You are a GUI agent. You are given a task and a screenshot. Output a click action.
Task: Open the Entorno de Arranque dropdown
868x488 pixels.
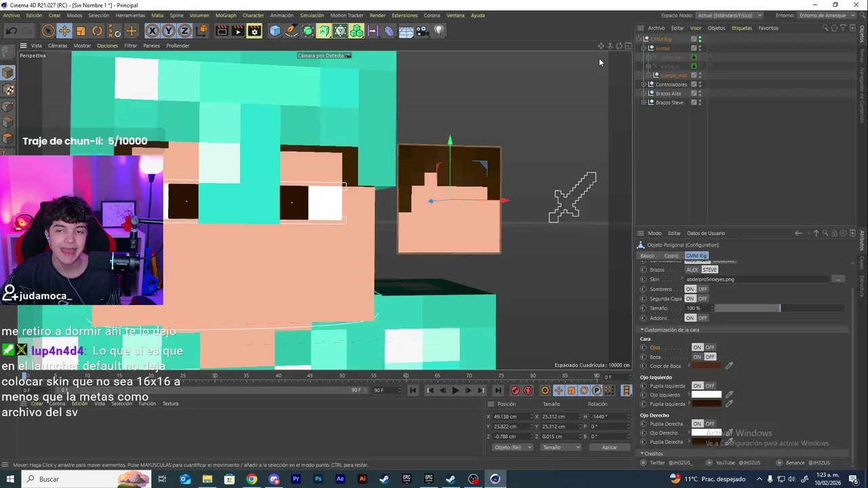pyautogui.click(x=825, y=15)
